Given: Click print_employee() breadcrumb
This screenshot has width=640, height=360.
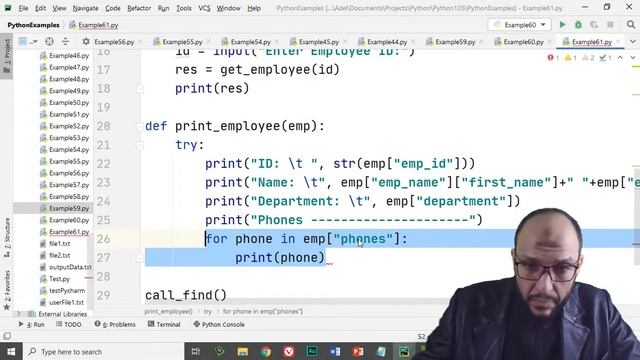Looking at the screenshot, I should pyautogui.click(x=168, y=311).
